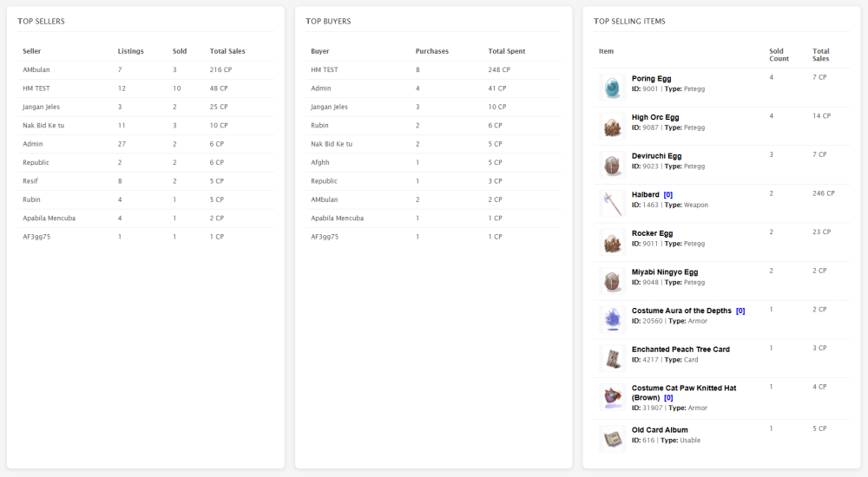The image size is (868, 477).
Task: Click the TOP SELLERS panel heading
Action: [41, 21]
